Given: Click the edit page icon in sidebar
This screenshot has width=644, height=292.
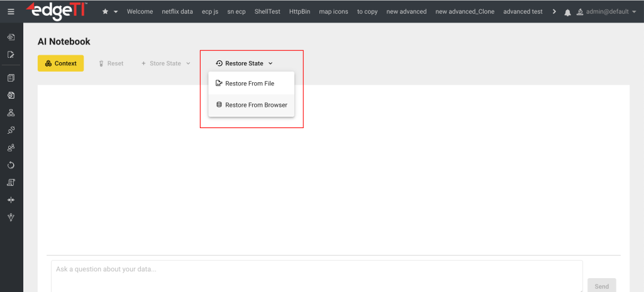Looking at the screenshot, I should click(11, 55).
